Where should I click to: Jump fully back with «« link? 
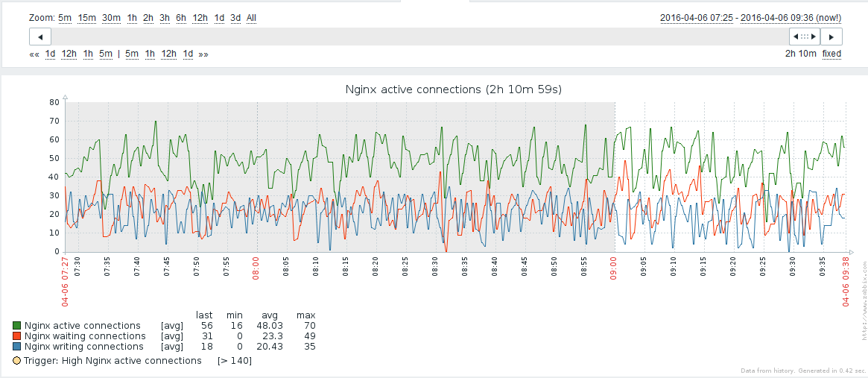[x=34, y=54]
